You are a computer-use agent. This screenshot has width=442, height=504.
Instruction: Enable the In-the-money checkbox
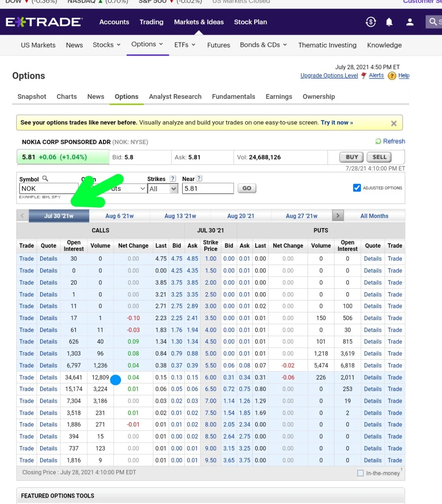(x=360, y=473)
